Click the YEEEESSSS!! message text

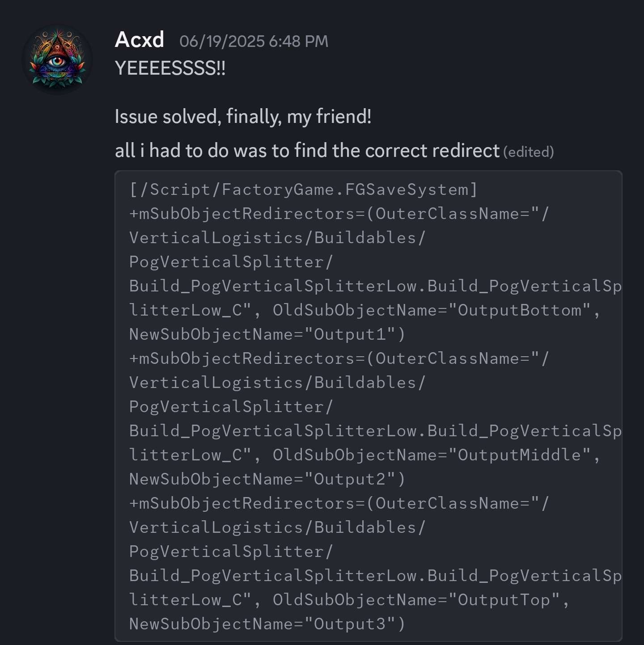tap(170, 68)
